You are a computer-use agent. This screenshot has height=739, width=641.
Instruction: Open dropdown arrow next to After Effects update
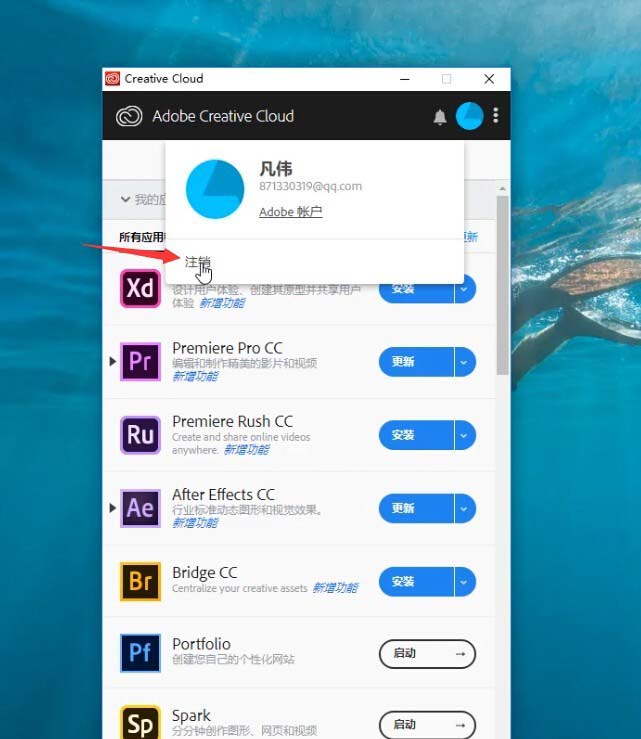point(465,508)
